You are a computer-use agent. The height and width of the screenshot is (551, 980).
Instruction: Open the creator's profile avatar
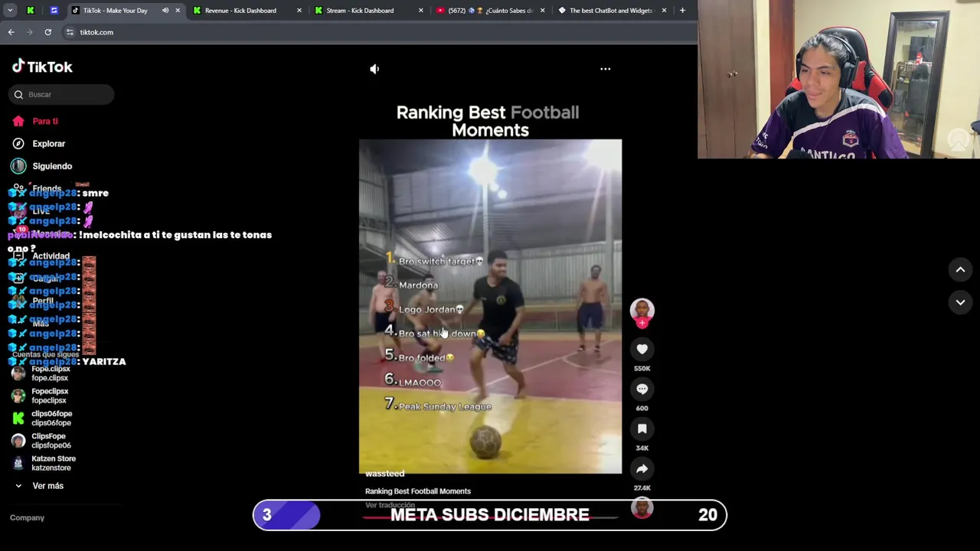pyautogui.click(x=642, y=308)
